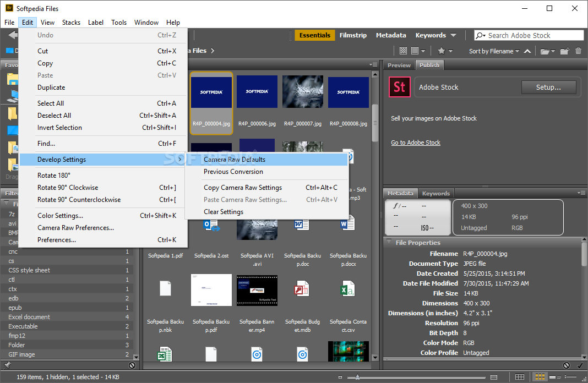Viewport: 588px width, 383px height.
Task: Open Metadata panel flyout menu icon
Action: (x=581, y=193)
